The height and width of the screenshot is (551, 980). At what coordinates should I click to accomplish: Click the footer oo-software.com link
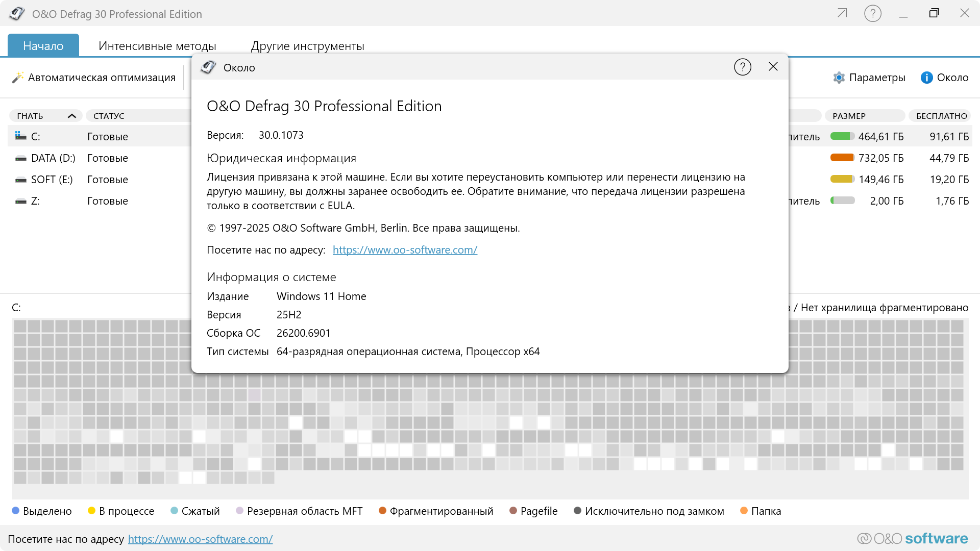coord(200,539)
